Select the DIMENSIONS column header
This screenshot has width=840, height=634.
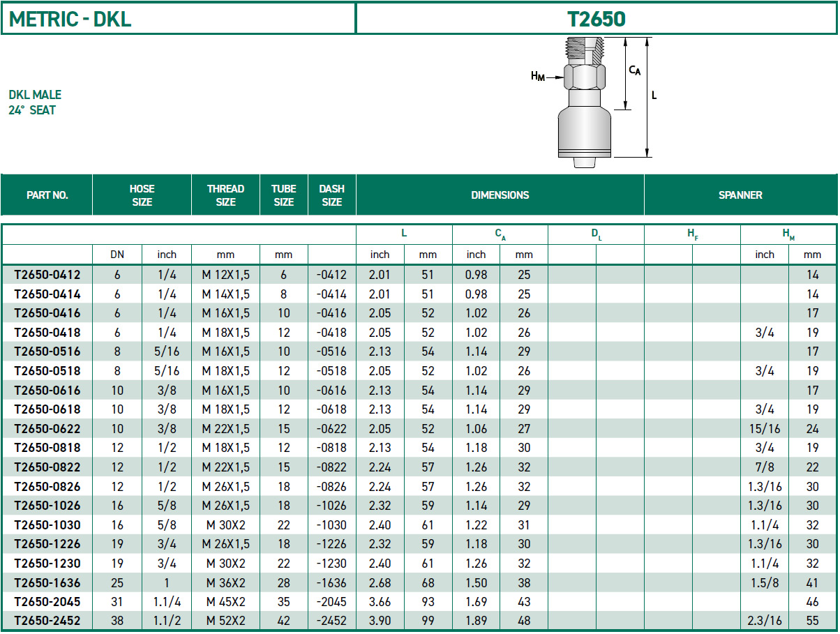500,195
